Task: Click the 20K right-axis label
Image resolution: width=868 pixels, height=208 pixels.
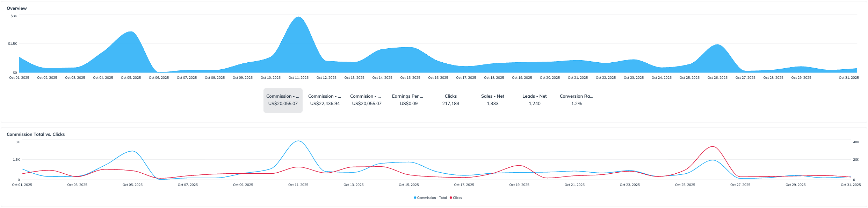Action: (x=856, y=160)
